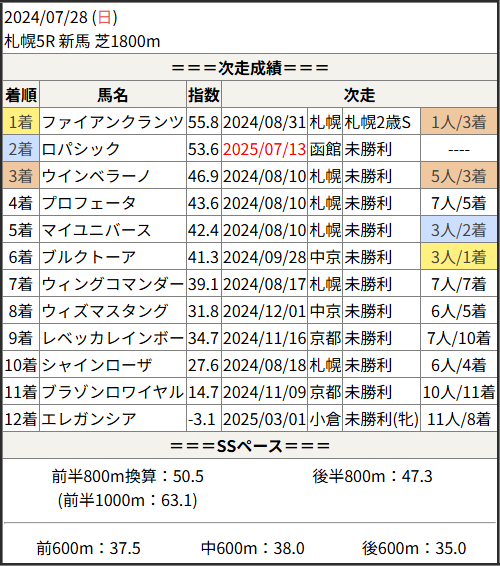Viewport: 500px width, 566px height.
Task: Click horse name エレガンシア
Action: tap(89, 419)
